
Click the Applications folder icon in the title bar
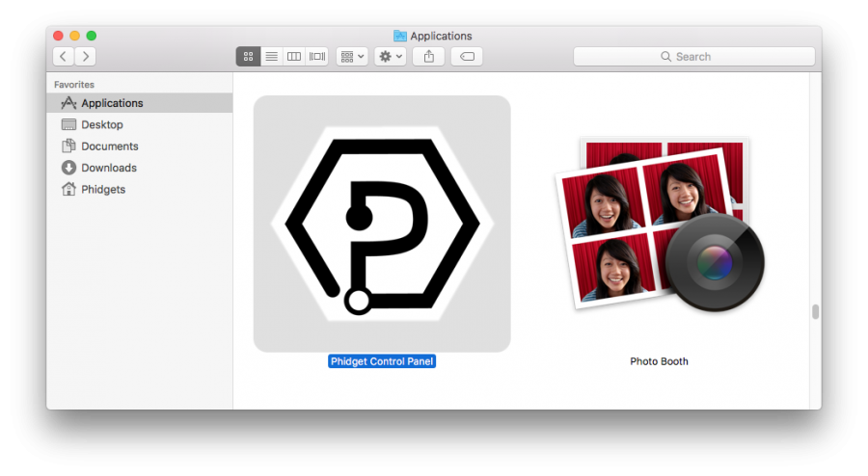point(399,36)
